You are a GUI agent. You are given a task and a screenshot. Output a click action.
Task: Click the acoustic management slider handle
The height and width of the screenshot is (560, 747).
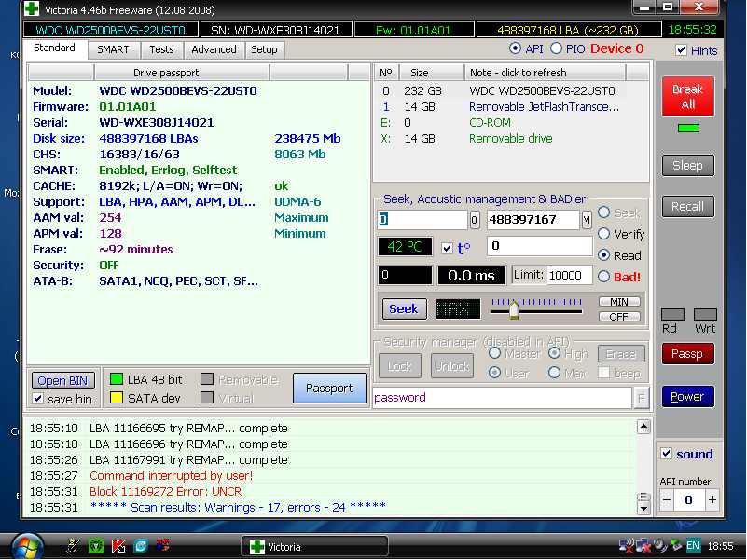pyautogui.click(x=513, y=308)
